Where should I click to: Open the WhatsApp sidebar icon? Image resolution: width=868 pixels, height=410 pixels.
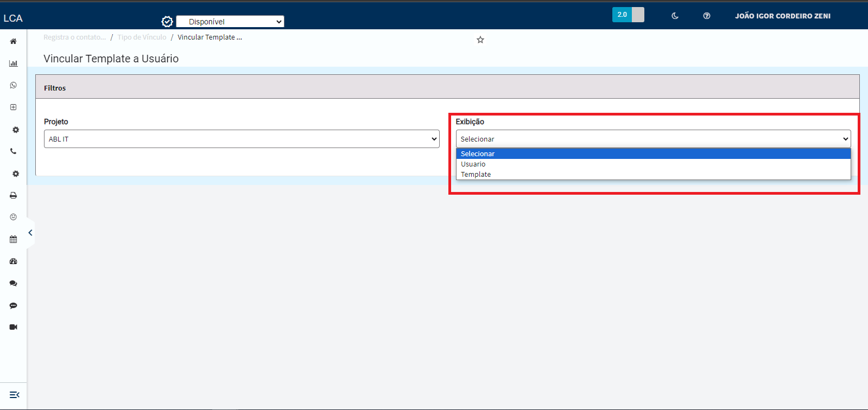coord(13,85)
